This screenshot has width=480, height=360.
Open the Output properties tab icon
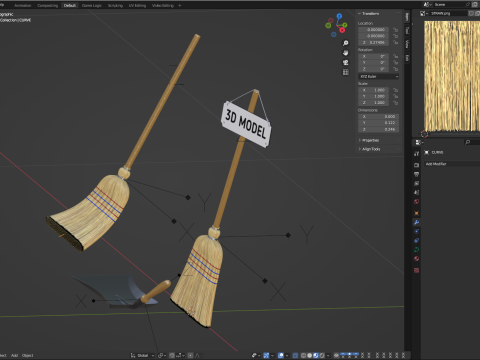coord(416,174)
